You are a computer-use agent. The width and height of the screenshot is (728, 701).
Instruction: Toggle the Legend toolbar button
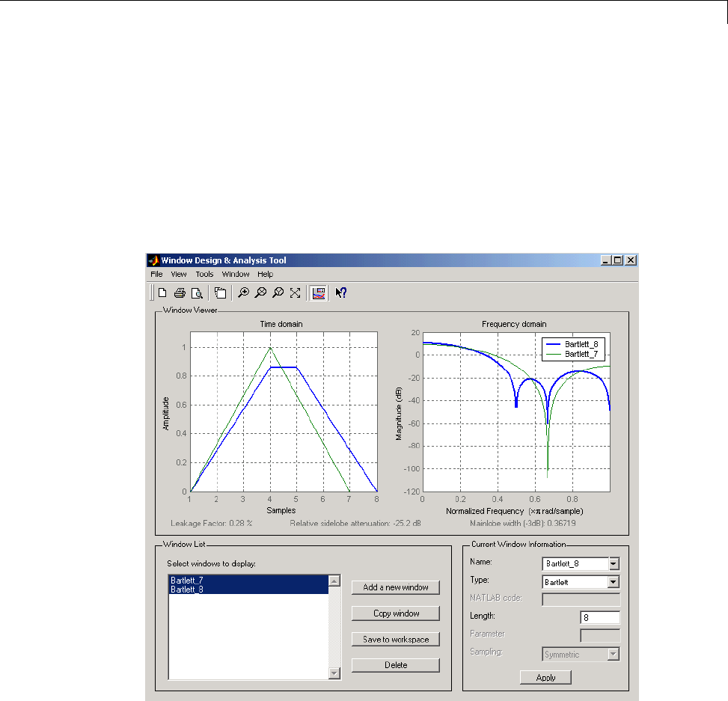[x=319, y=293]
